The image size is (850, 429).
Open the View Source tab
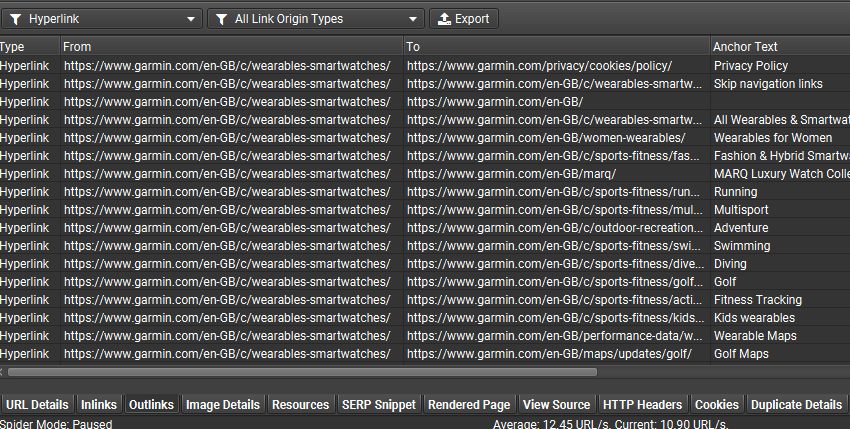556,405
